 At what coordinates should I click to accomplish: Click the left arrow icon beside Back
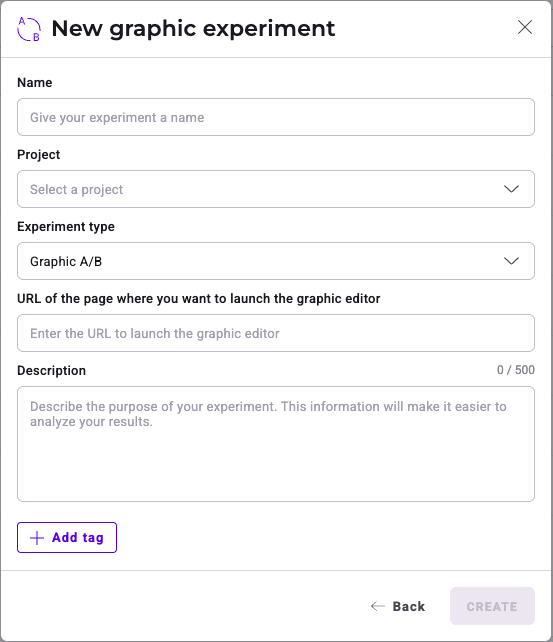coord(378,606)
